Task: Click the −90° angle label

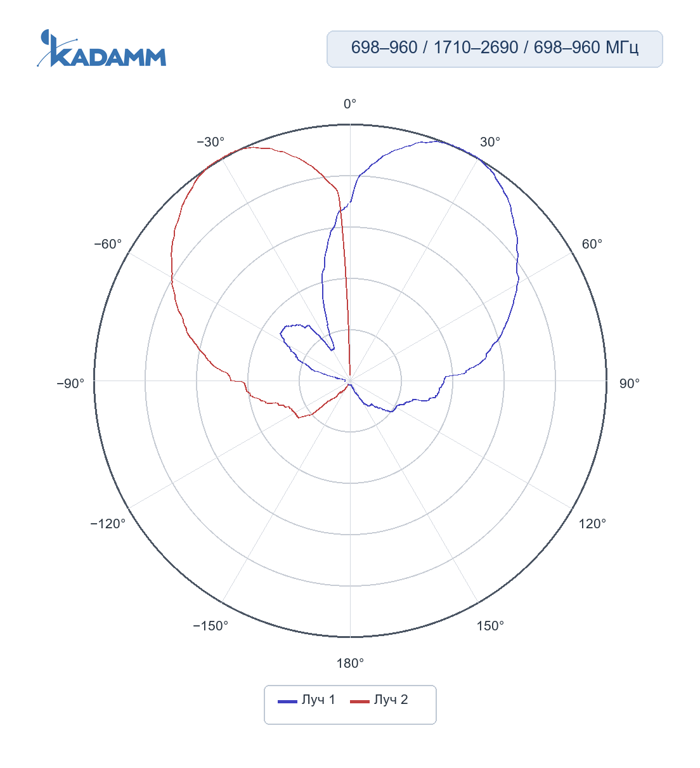Action: (70, 384)
